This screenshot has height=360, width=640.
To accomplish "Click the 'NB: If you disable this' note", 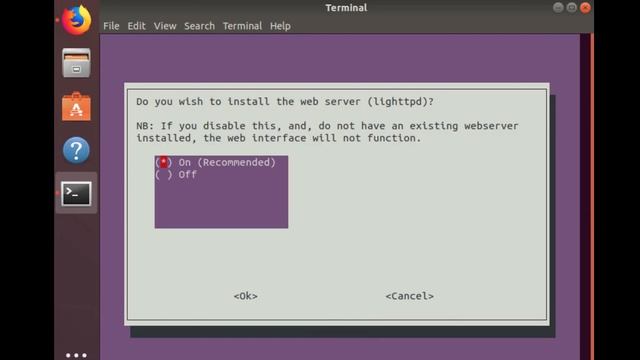I will click(x=327, y=132).
